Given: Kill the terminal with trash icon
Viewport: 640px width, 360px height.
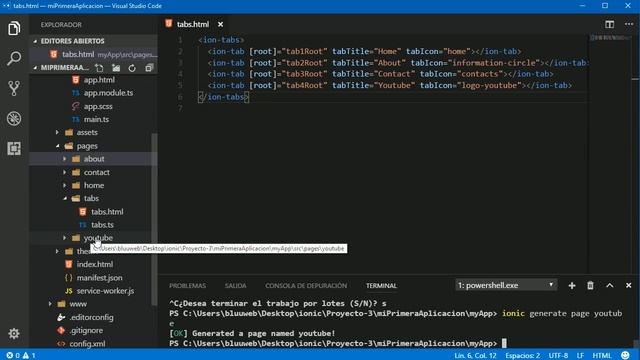Looking at the screenshot, I should (x=590, y=285).
